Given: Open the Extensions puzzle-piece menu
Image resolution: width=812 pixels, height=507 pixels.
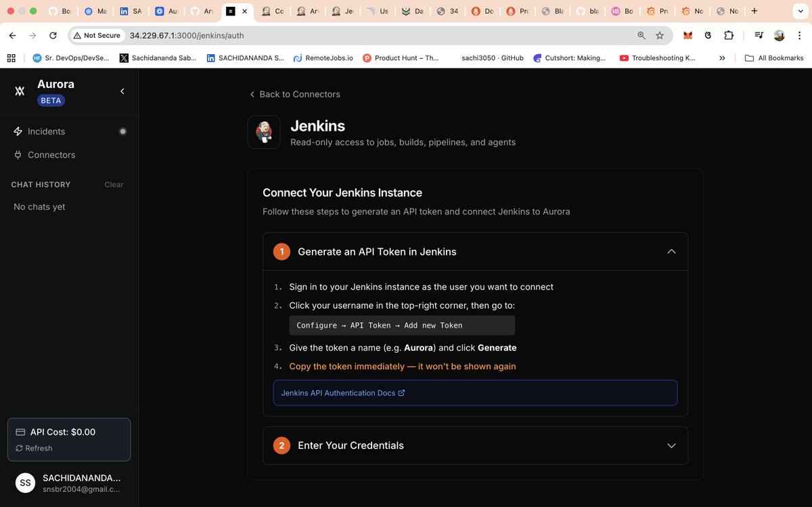Looking at the screenshot, I should 729,35.
